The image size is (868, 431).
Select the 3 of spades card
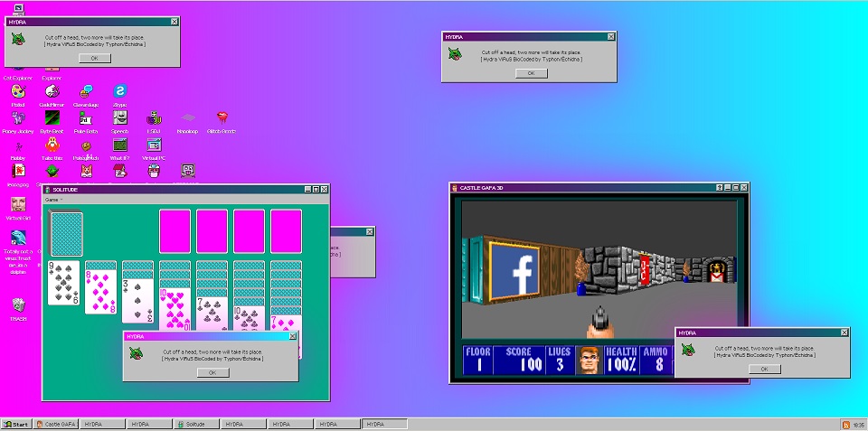137,300
